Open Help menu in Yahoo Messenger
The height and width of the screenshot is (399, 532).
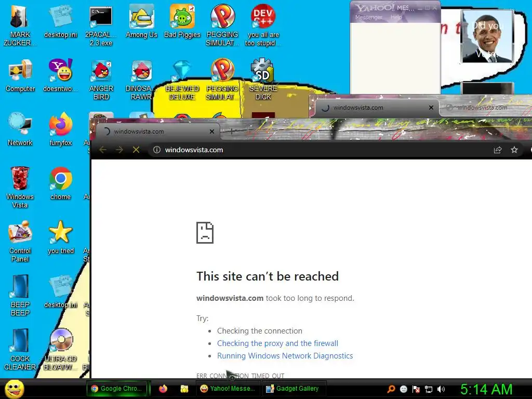[396, 17]
